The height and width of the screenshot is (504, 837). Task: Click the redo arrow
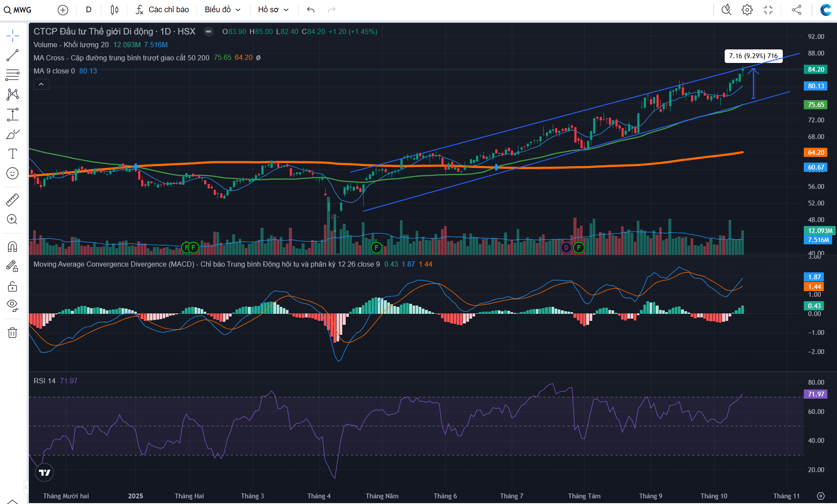tap(332, 10)
